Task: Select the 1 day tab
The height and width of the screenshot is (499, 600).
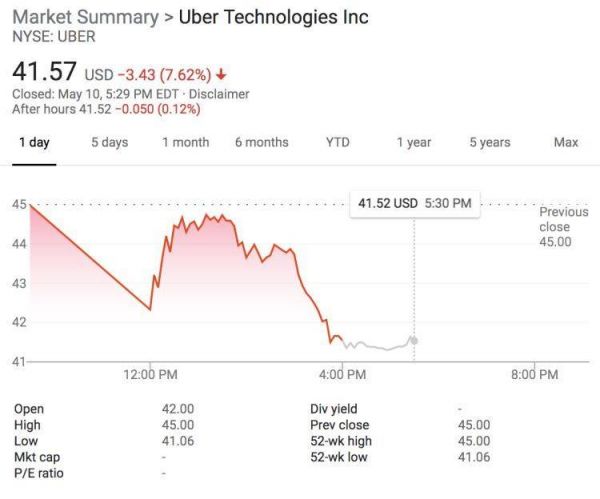Action: 34,142
